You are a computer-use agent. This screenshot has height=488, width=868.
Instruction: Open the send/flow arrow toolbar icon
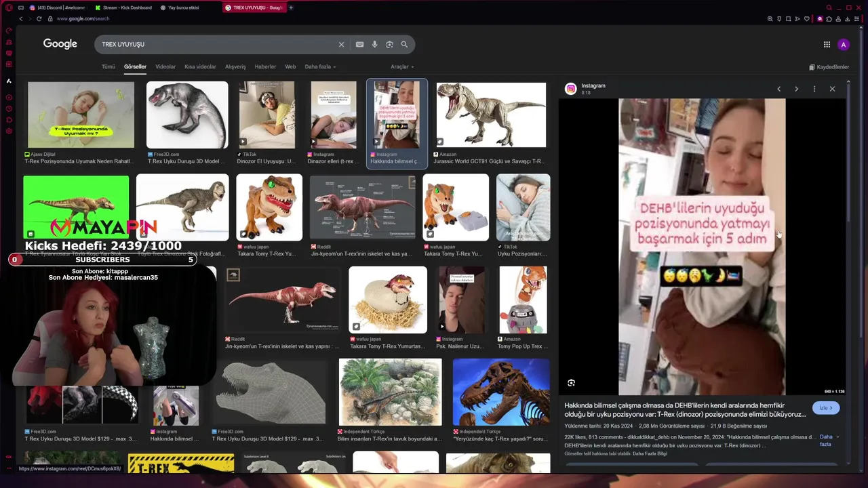coord(797,19)
